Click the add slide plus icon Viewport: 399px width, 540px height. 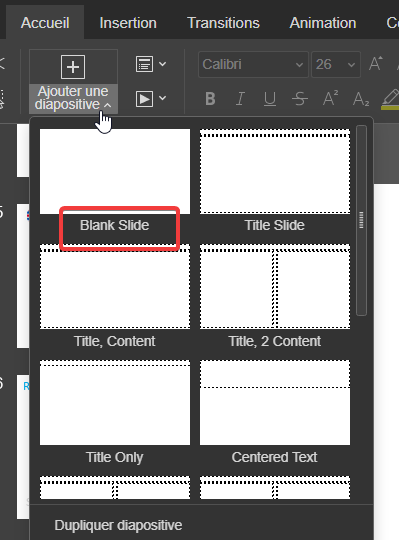pyautogui.click(x=73, y=67)
